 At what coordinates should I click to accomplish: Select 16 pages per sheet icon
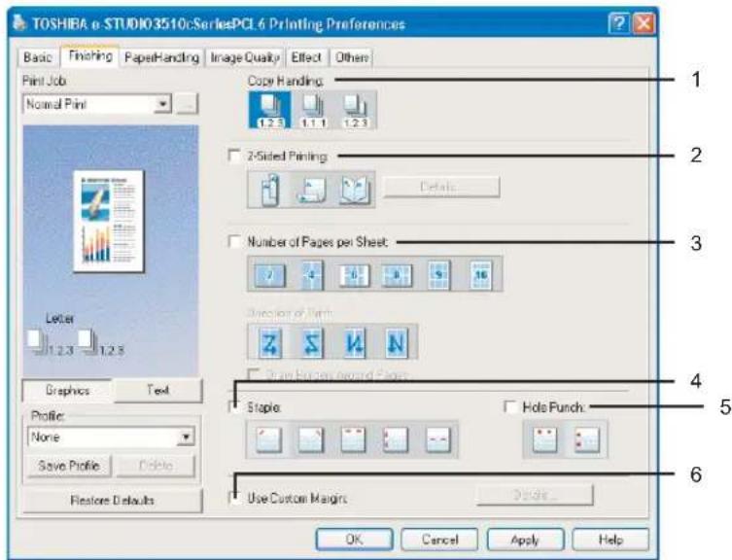coord(480,274)
